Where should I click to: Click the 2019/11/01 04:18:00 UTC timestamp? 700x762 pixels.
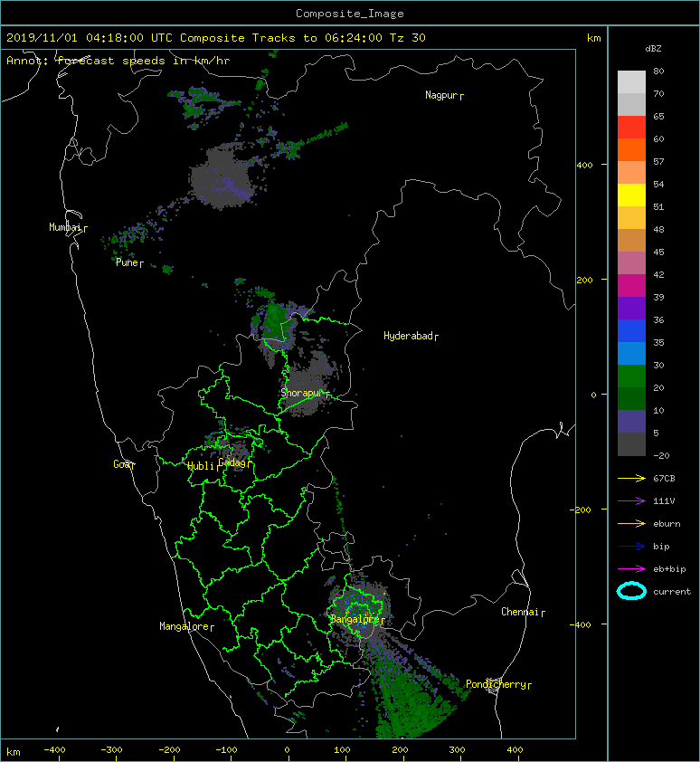point(90,38)
